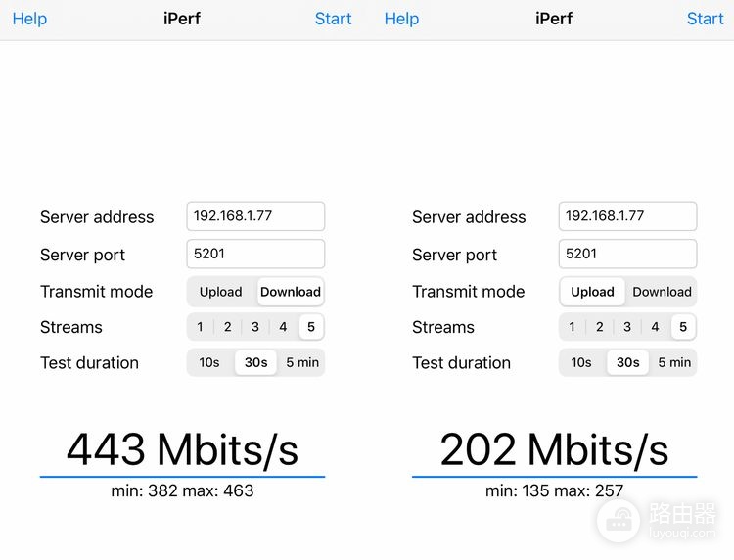This screenshot has width=734, height=560.
Task: Choose 3 streams in left screen
Action: tap(255, 327)
